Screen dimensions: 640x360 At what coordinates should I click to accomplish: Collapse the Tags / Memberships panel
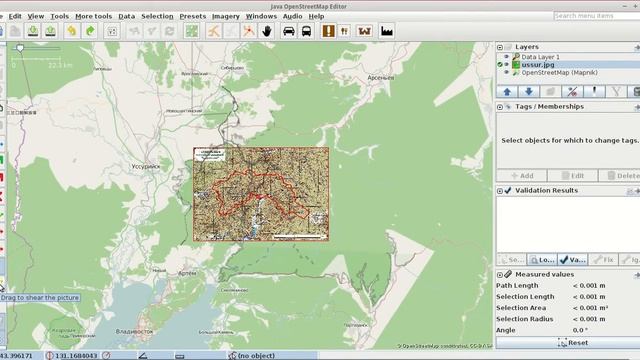tap(500, 107)
